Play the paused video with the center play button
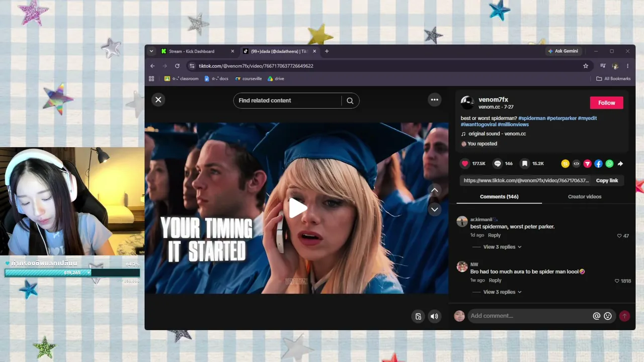Image resolution: width=644 pixels, height=362 pixels. [297, 208]
